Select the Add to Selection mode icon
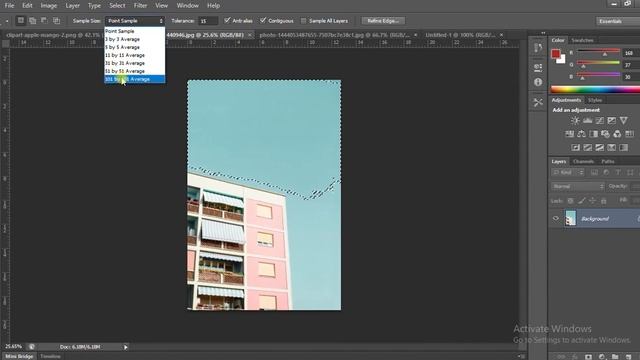Viewport: 640px width, 360px height. click(x=32, y=20)
